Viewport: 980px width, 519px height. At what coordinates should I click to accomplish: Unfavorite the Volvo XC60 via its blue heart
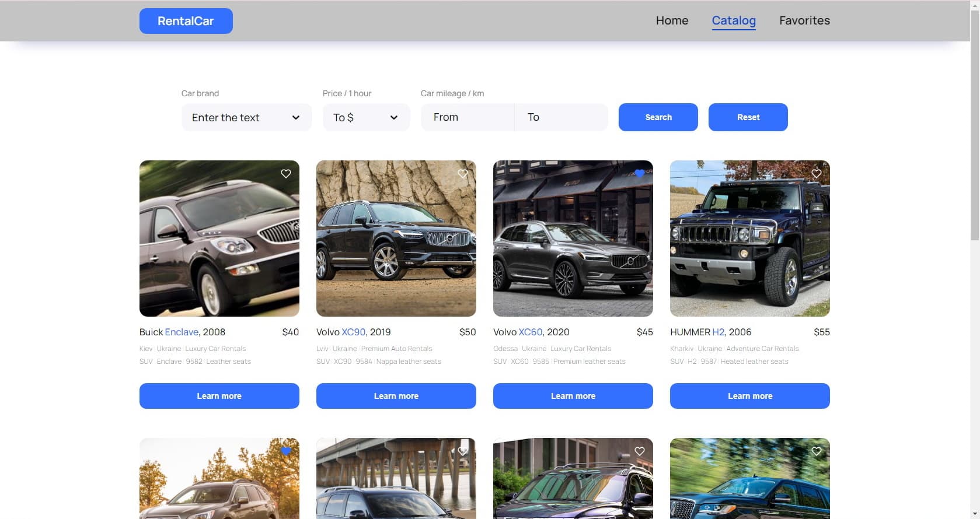pyautogui.click(x=640, y=174)
